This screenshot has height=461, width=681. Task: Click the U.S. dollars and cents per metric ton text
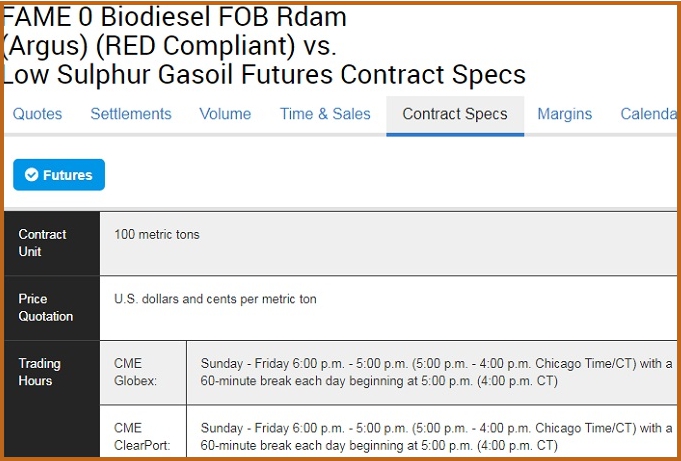(x=215, y=299)
